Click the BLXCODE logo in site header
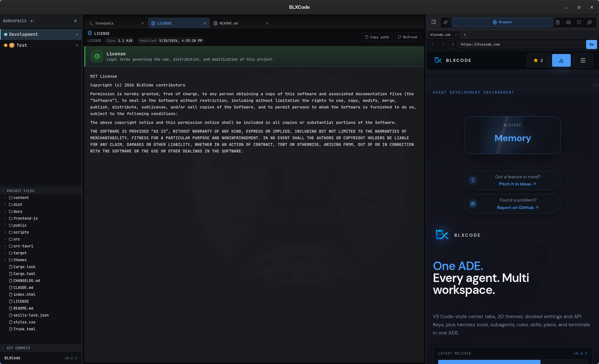This screenshot has height=364, width=599. click(x=453, y=60)
